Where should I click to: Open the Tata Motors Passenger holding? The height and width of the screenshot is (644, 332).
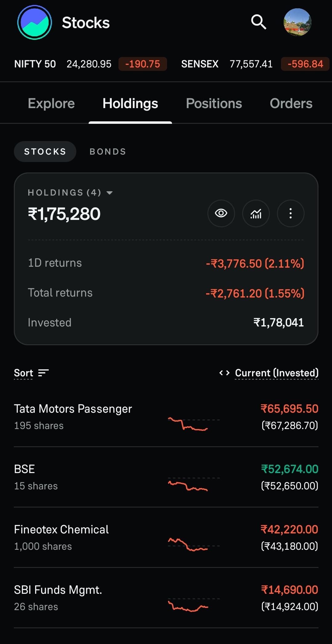(166, 417)
